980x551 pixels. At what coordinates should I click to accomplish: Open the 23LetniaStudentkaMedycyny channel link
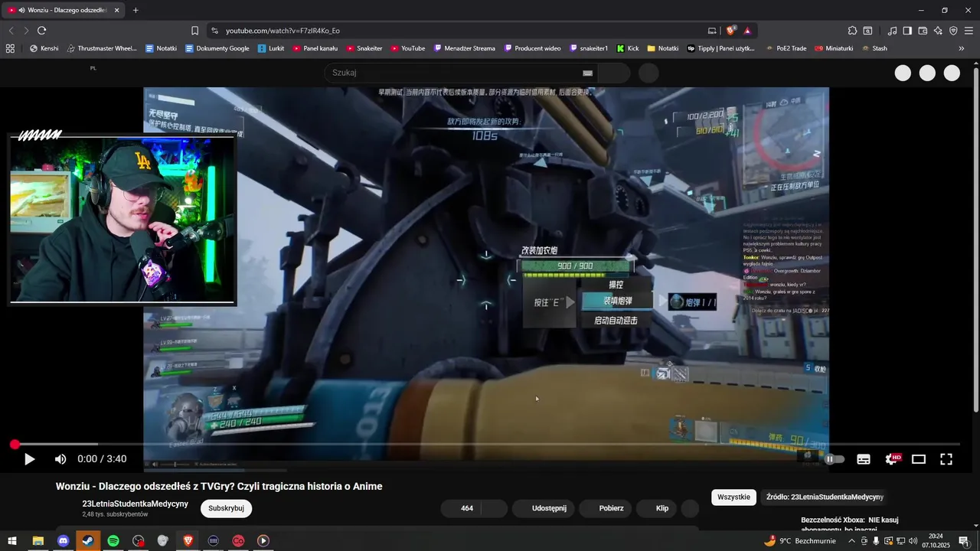(x=135, y=504)
